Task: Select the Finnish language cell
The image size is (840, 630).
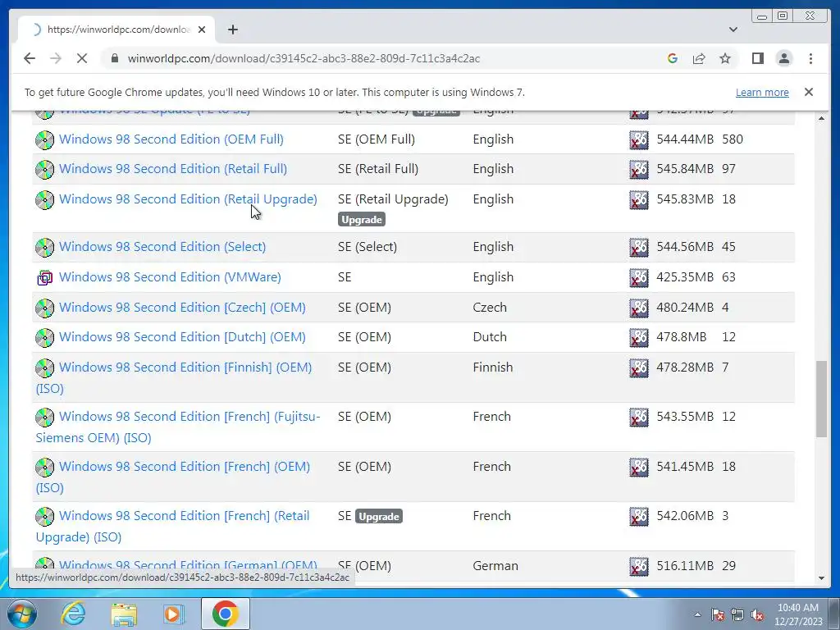Action: click(x=493, y=367)
